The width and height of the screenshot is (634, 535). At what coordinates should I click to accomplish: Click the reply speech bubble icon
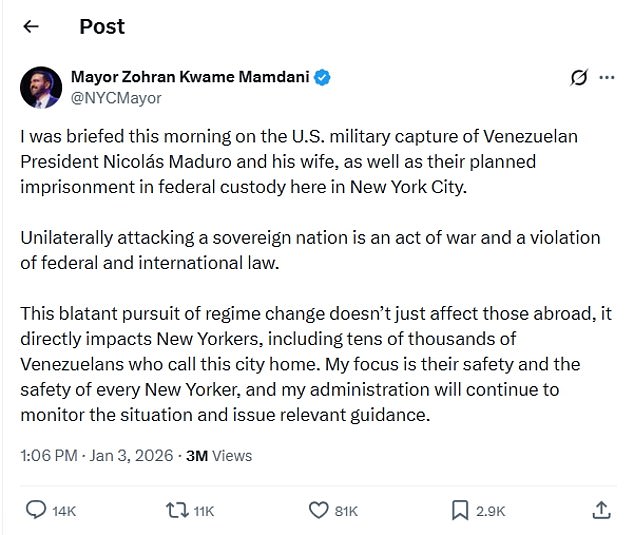(35, 510)
